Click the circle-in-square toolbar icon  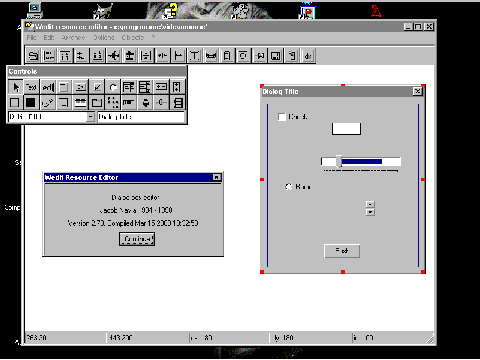point(243,56)
